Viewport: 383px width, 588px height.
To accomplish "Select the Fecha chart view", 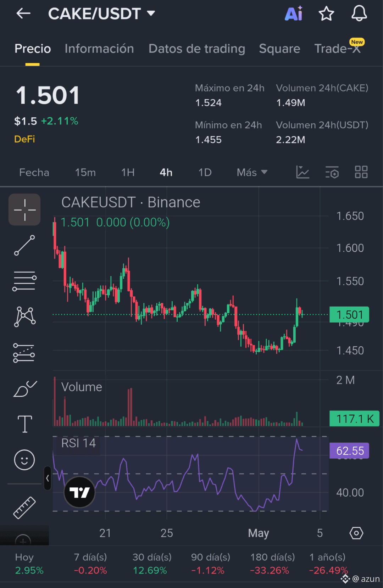I will pyautogui.click(x=34, y=172).
